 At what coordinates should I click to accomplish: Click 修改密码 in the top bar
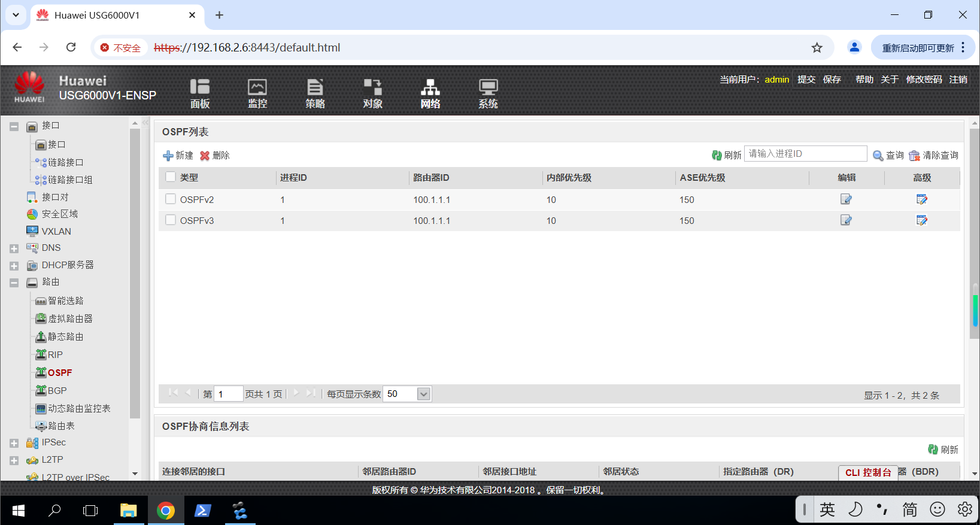pyautogui.click(x=924, y=80)
